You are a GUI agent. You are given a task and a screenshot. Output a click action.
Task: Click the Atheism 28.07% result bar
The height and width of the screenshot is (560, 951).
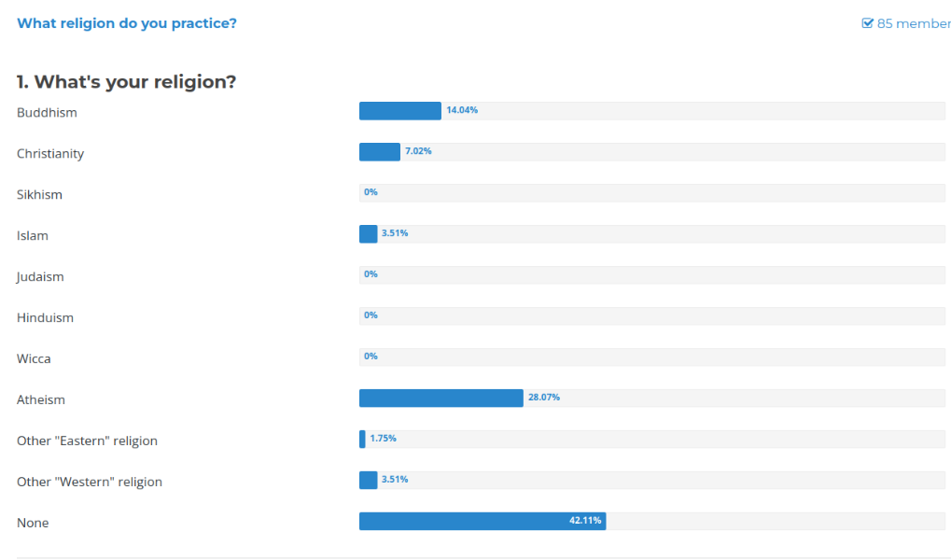click(x=441, y=399)
